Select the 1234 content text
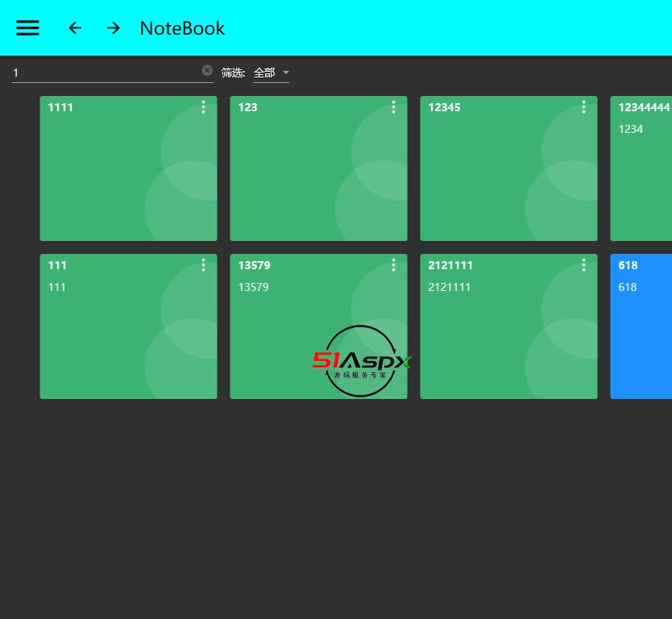This screenshot has width=672, height=619. pos(630,129)
